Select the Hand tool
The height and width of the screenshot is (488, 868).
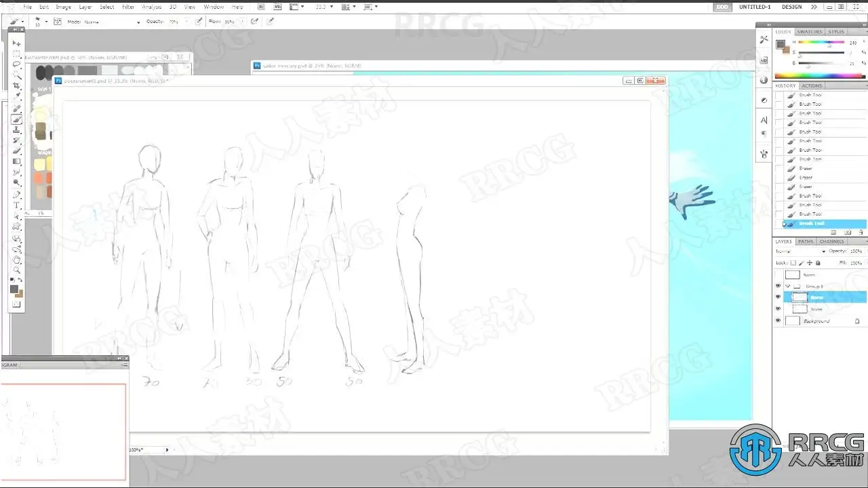coord(17,260)
